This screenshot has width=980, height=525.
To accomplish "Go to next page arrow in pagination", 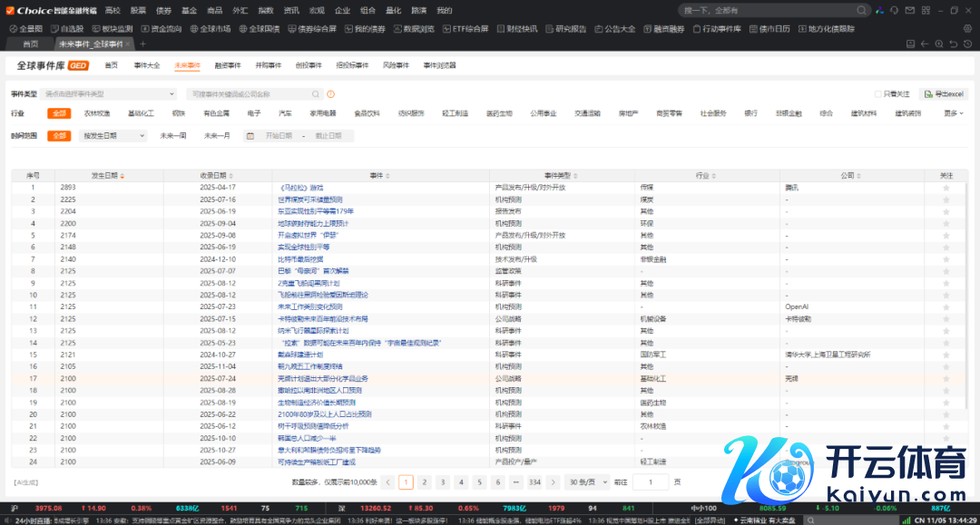I will [x=554, y=482].
